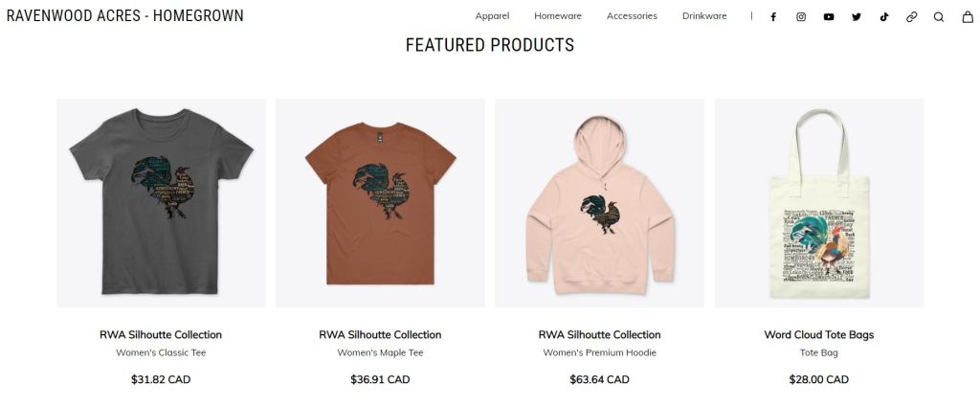Open search with magnifier icon
Image resolution: width=980 pixels, height=408 pixels.
[x=939, y=16]
